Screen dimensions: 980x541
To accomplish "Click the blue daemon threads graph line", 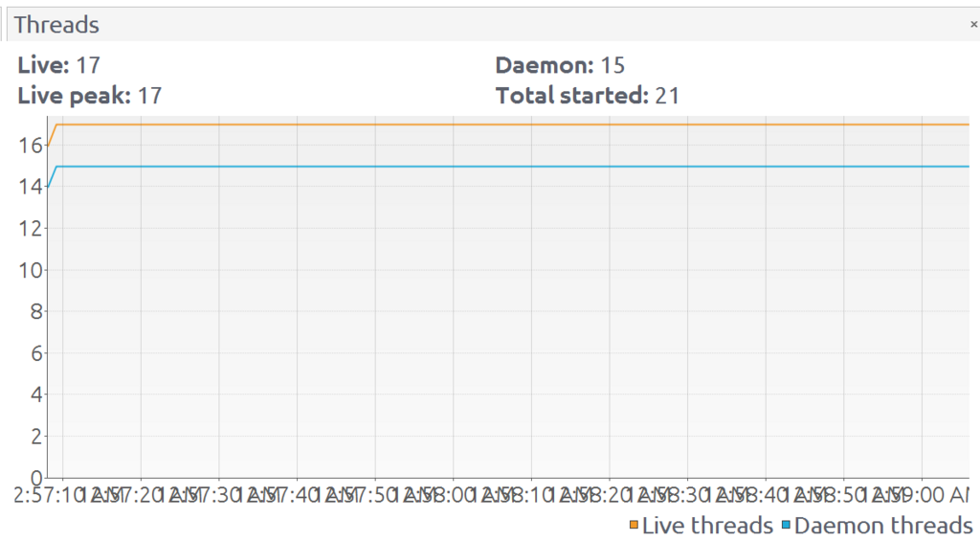I will click(513, 167).
